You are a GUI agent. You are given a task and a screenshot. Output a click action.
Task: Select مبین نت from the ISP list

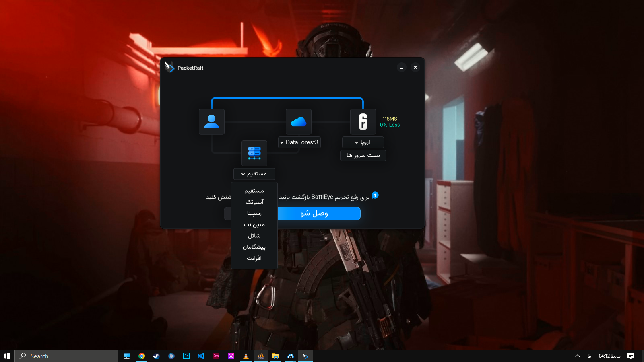click(x=254, y=224)
